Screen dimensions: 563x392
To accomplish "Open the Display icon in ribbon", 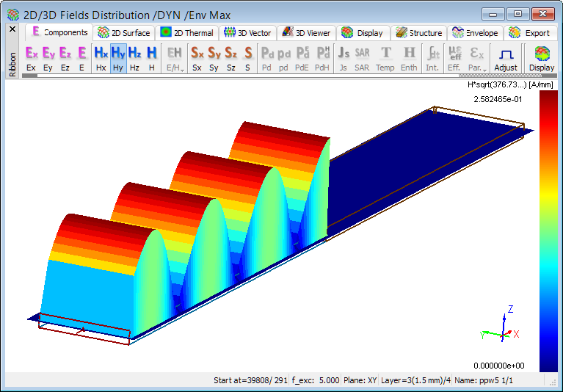I will (542, 58).
